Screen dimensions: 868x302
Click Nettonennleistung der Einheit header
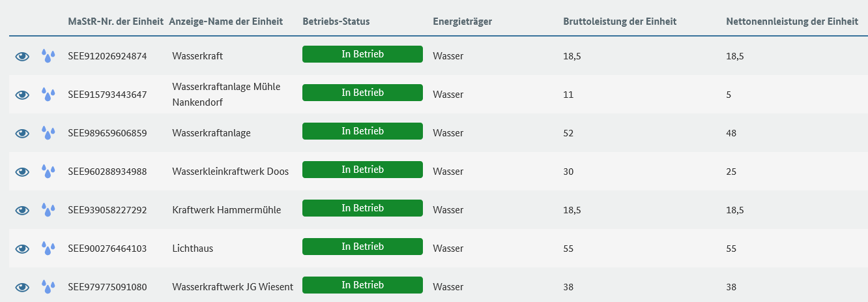pyautogui.click(x=792, y=22)
